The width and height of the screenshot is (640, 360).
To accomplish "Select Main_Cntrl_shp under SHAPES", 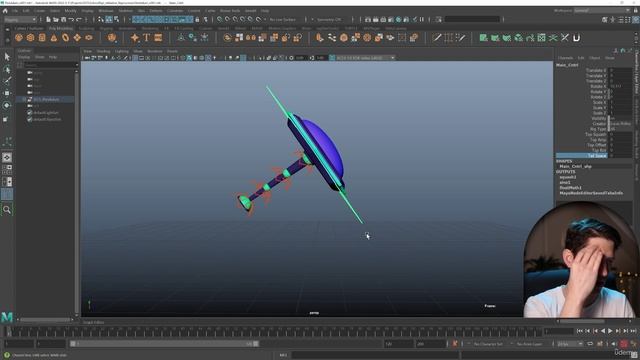I will [x=576, y=167].
